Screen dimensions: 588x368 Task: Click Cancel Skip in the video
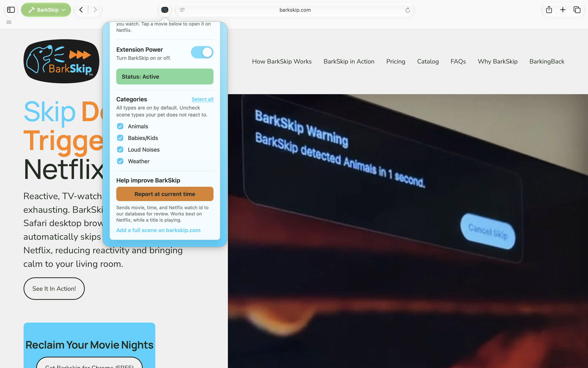click(488, 231)
